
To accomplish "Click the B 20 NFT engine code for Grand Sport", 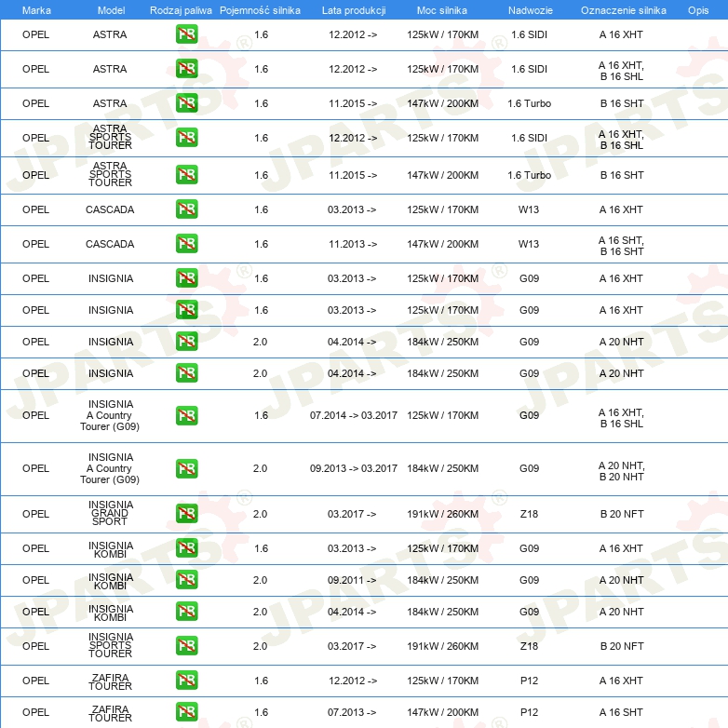I will click(621, 514).
